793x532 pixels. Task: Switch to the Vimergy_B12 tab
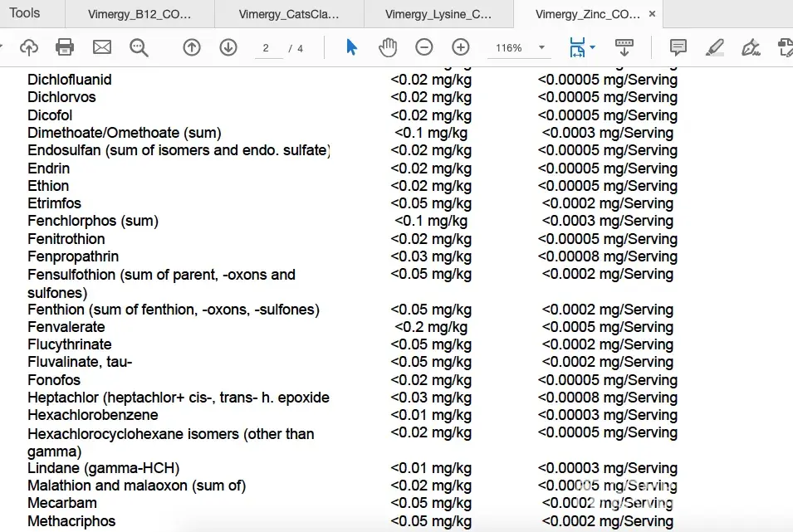140,14
